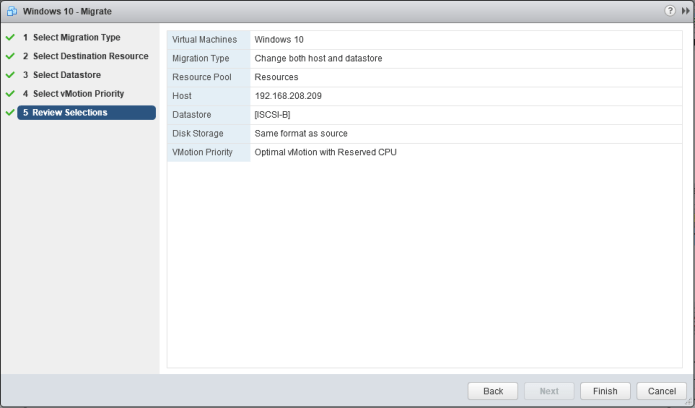Cancel the migration wizard
The width and height of the screenshot is (695, 408).
tap(661, 391)
